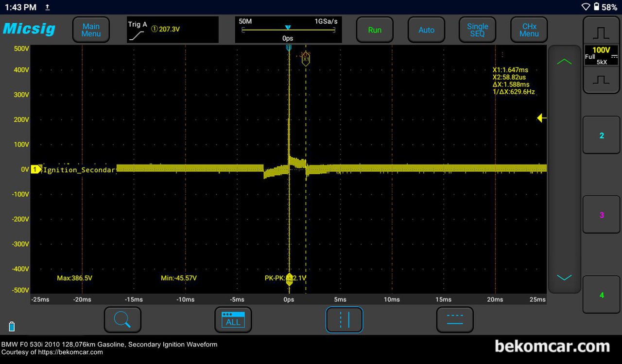Open the Main Menu
622x364 pixels.
(x=91, y=30)
